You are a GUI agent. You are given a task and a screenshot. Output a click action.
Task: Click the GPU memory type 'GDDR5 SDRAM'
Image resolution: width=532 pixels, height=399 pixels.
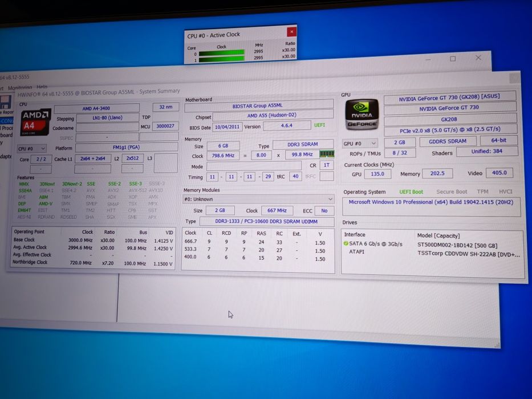click(x=448, y=141)
